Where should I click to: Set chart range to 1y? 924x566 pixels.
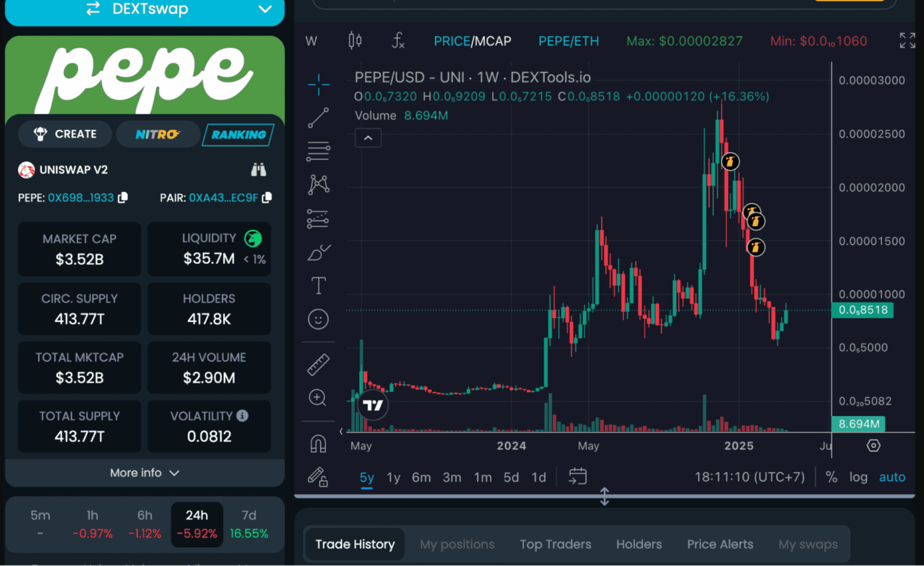pos(393,478)
